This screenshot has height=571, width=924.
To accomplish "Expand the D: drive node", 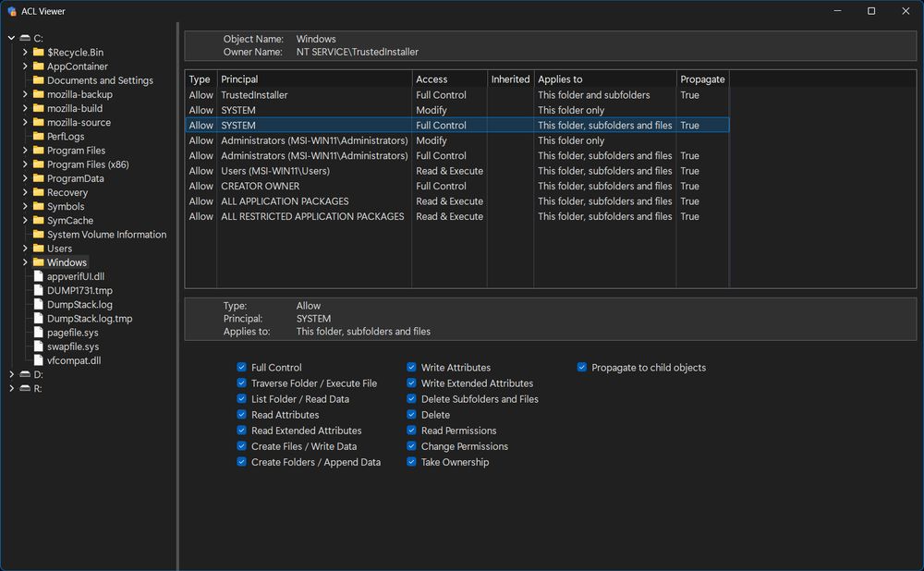I will pos(11,374).
